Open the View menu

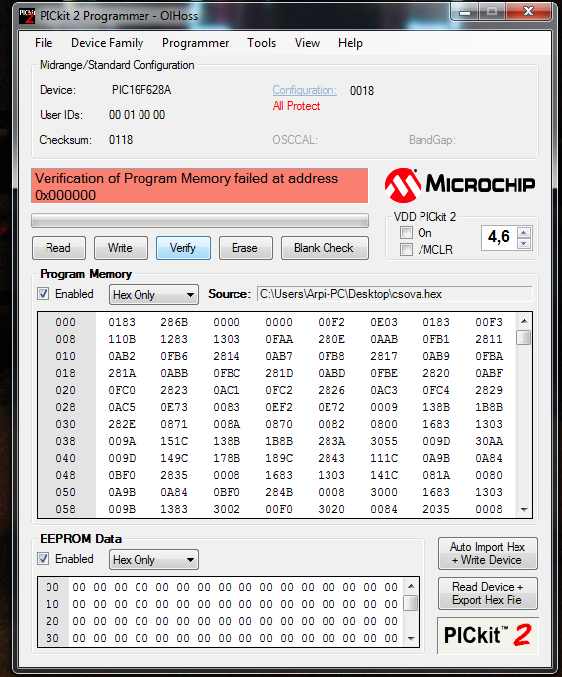[307, 43]
